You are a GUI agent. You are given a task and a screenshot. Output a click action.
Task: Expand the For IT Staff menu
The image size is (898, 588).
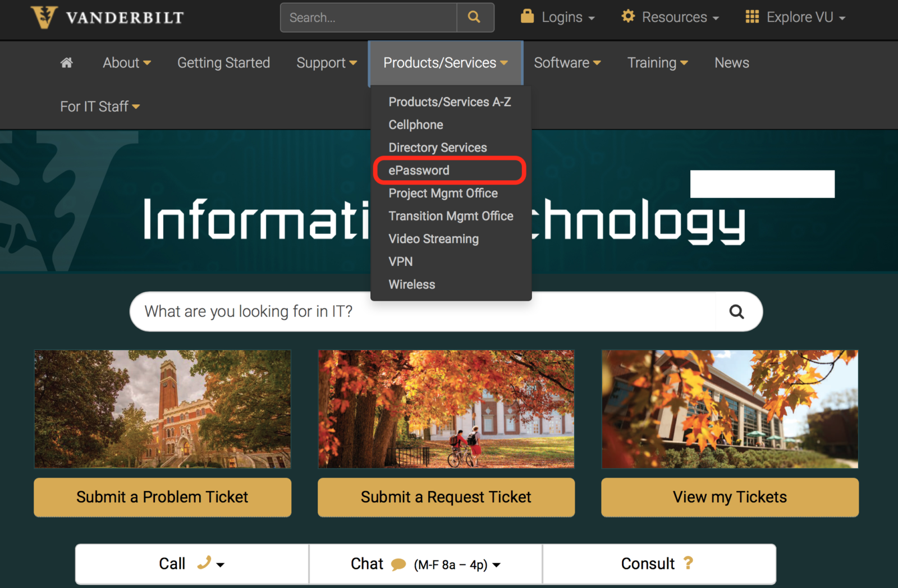[99, 107]
